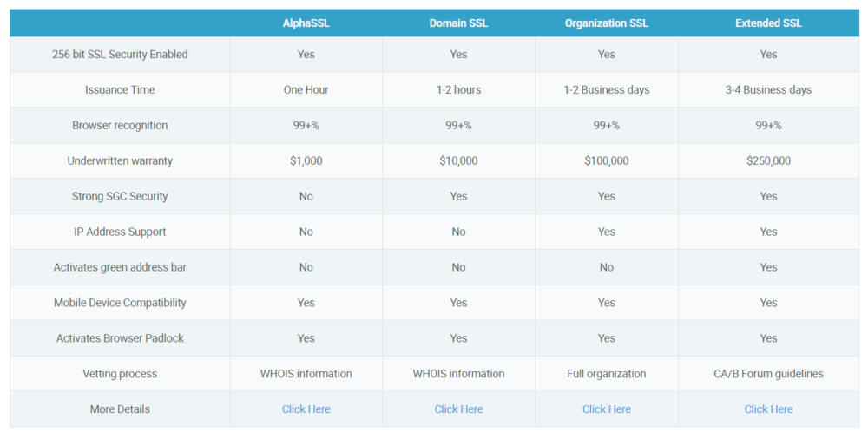
Task: Click the Mobile Device Compatibility label
Action: coord(120,303)
